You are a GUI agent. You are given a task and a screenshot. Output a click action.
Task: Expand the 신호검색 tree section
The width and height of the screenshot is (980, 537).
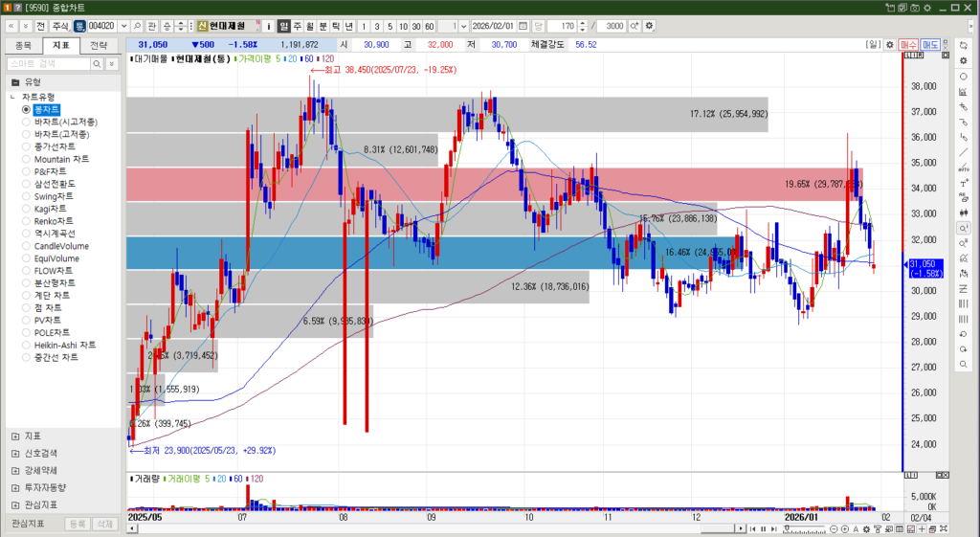tap(15, 453)
